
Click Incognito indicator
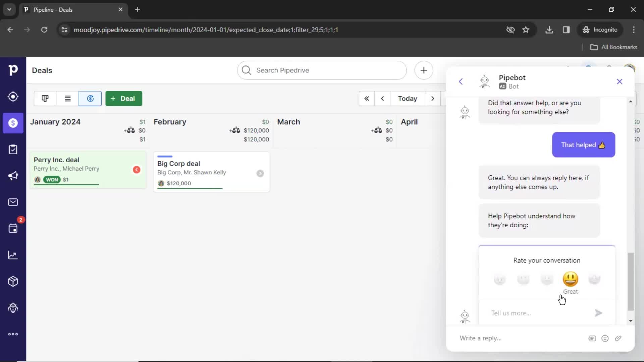pos(600,30)
